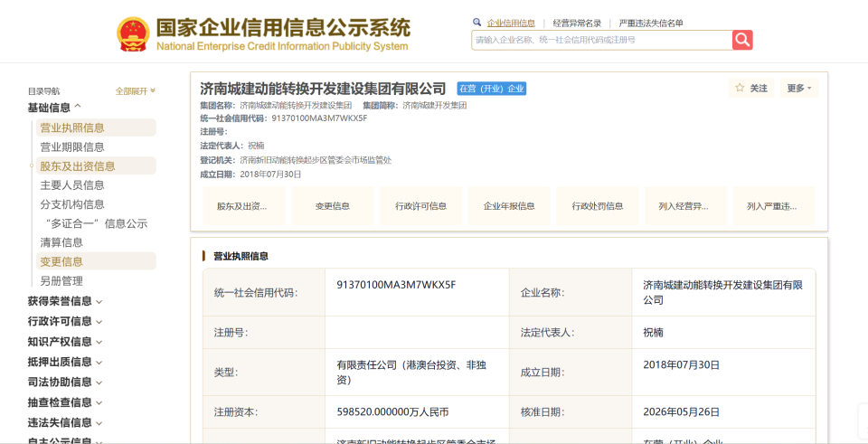Click the 企业年报信息 shortcut card

pyautogui.click(x=509, y=206)
